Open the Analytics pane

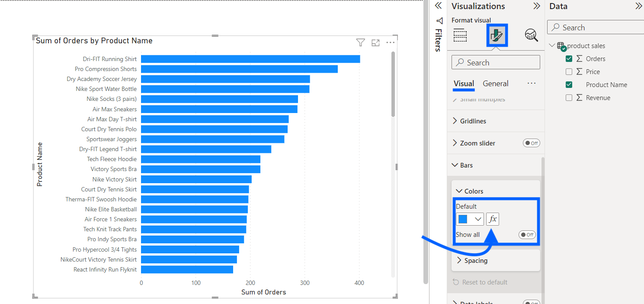[532, 36]
